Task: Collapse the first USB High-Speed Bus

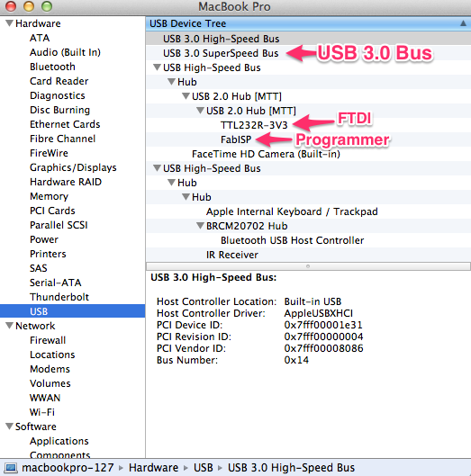Action: tap(157, 67)
